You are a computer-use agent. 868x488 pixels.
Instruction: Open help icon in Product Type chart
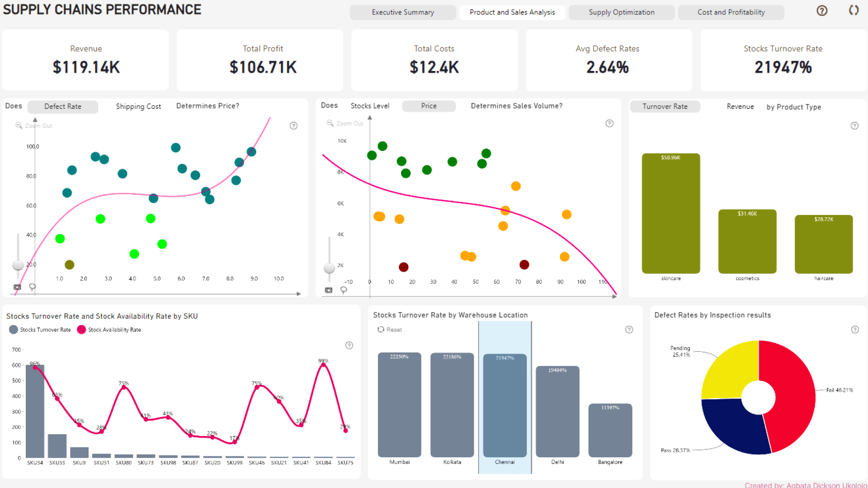[x=854, y=126]
